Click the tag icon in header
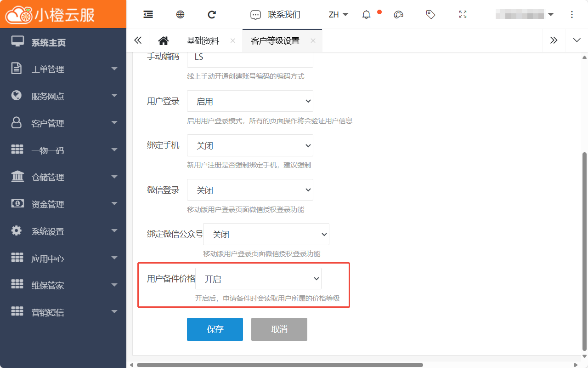This screenshot has height=368, width=588. pyautogui.click(x=430, y=15)
